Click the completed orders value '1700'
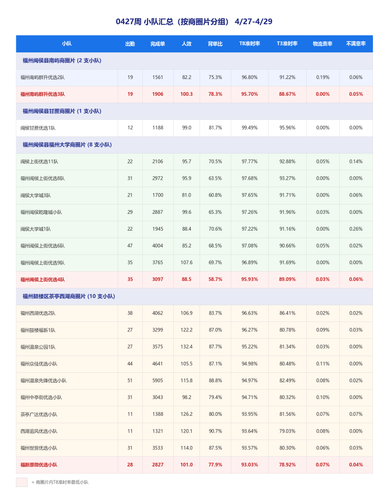Screen dimensions: 388x500 click(x=158, y=195)
